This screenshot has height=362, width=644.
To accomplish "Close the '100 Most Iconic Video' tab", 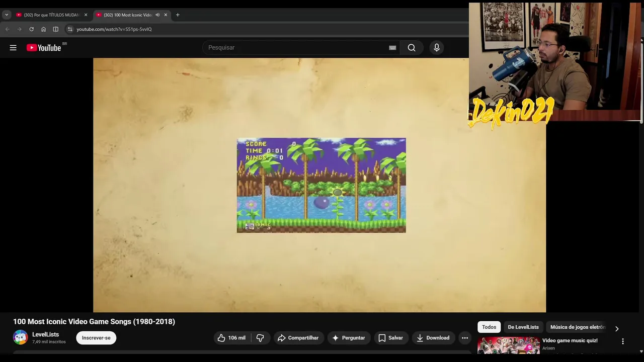I will point(166,15).
